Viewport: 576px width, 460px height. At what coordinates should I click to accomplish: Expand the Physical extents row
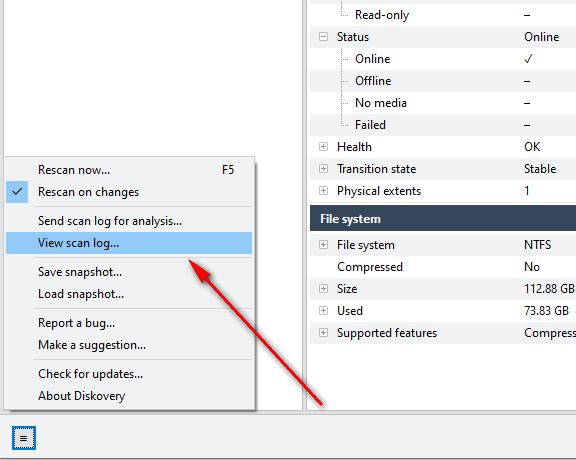click(323, 191)
